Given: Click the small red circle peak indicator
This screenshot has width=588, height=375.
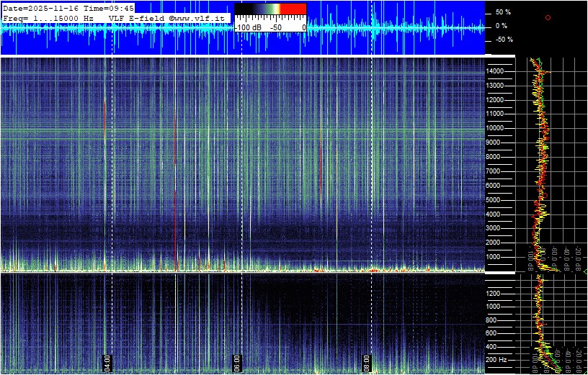Looking at the screenshot, I should [x=548, y=17].
